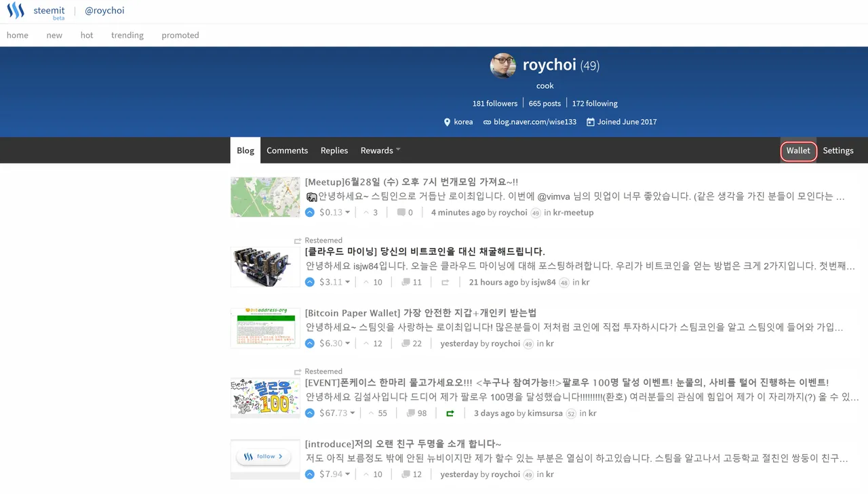Click the chain link icon beside blog.naver.com

[487, 122]
